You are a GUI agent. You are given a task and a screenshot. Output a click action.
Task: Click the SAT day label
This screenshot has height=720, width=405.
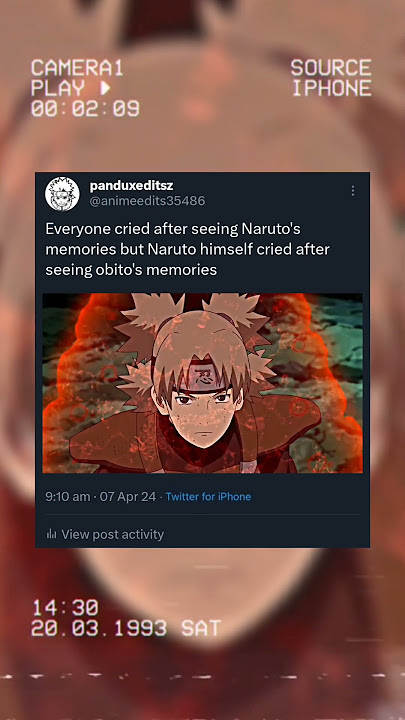click(x=201, y=629)
